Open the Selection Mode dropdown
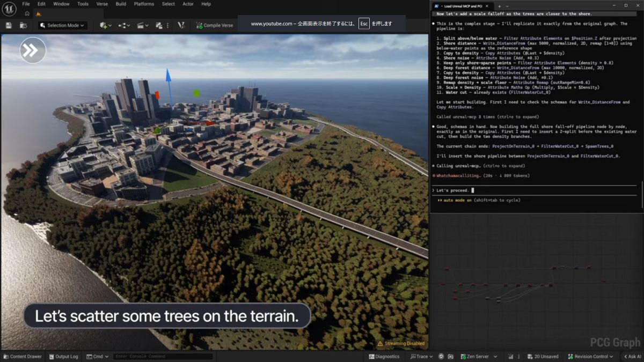This screenshot has height=362, width=644. [63, 25]
